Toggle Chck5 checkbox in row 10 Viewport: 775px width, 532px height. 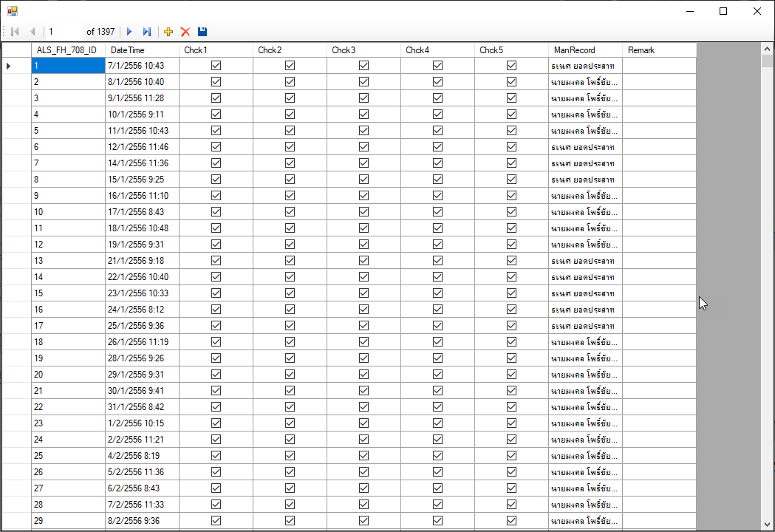point(511,211)
